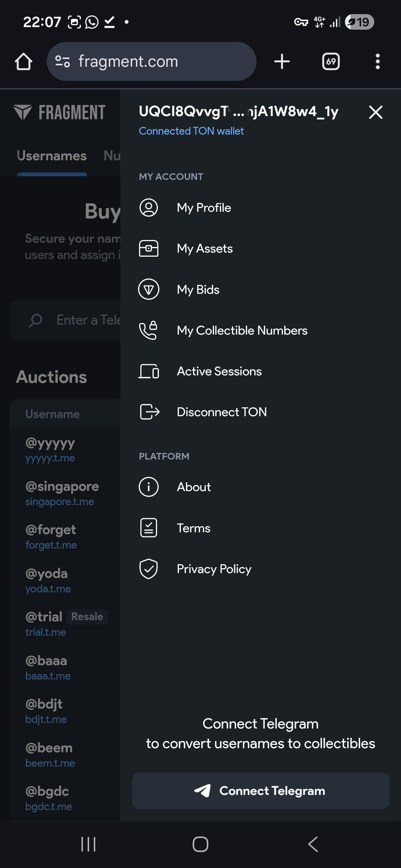Viewport: 401px width, 868px height.
Task: Switch to the Usernames tab
Action: pyautogui.click(x=52, y=156)
